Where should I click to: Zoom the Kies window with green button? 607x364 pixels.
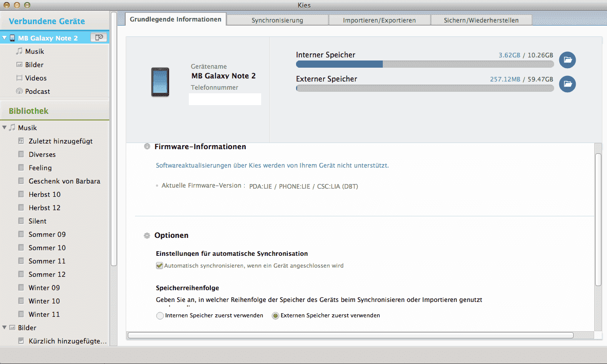pos(27,5)
